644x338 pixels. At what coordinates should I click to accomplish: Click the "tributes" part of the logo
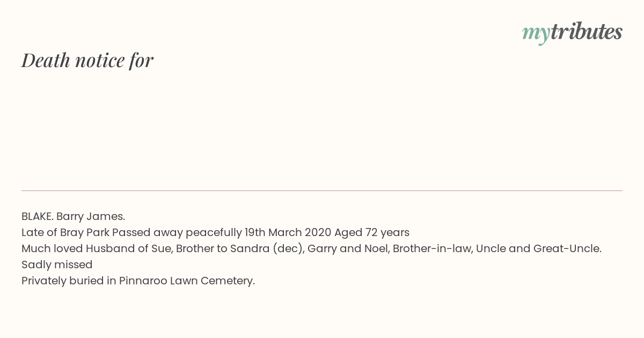(586, 32)
